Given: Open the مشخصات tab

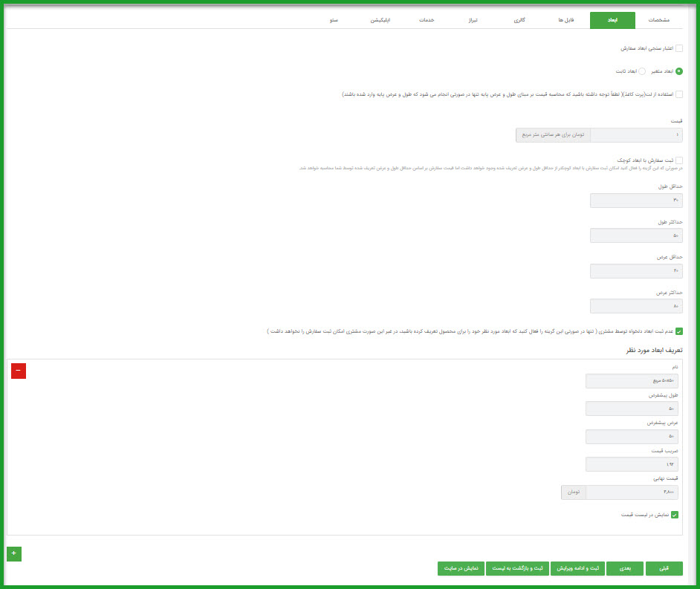Looking at the screenshot, I should pyautogui.click(x=658, y=21).
